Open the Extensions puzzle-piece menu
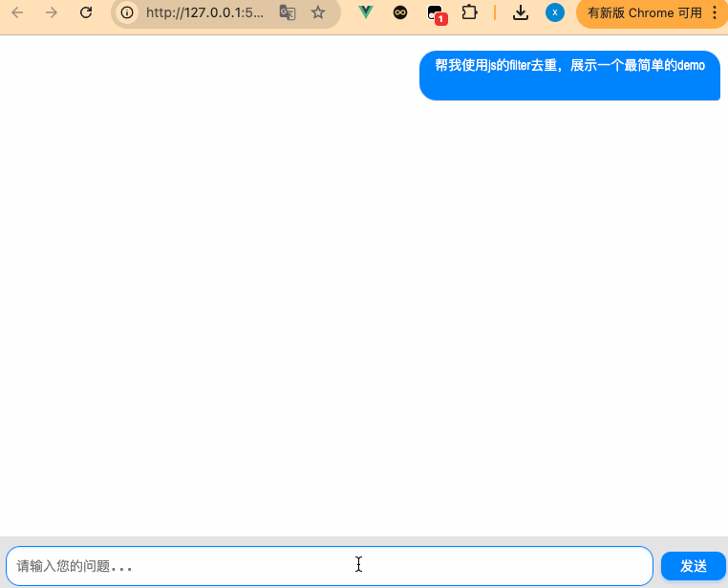This screenshot has width=728, height=588. [469, 12]
